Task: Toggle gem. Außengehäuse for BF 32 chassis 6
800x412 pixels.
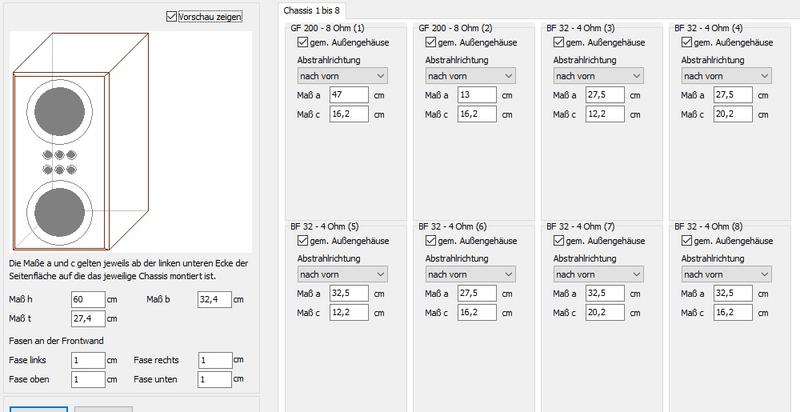Action: (x=432, y=240)
